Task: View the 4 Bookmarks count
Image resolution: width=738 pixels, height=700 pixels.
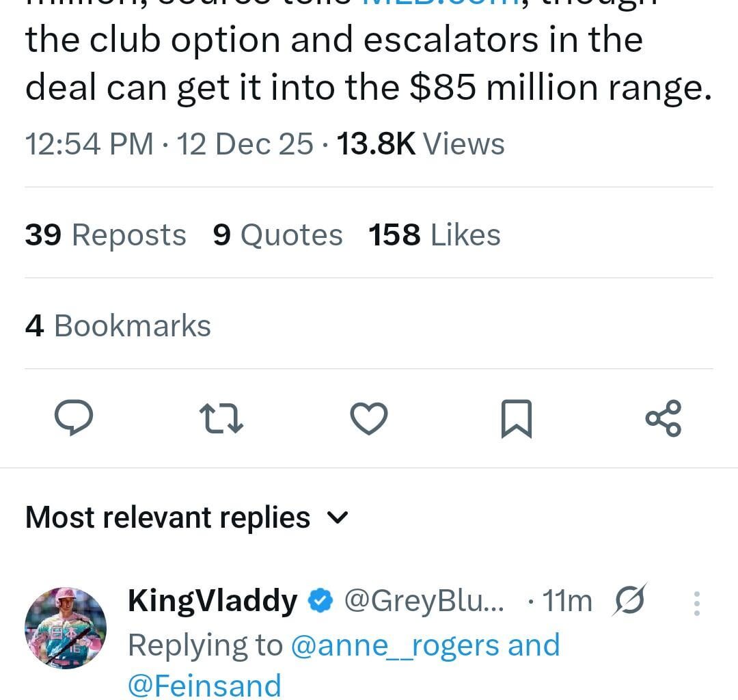Action: click(117, 325)
